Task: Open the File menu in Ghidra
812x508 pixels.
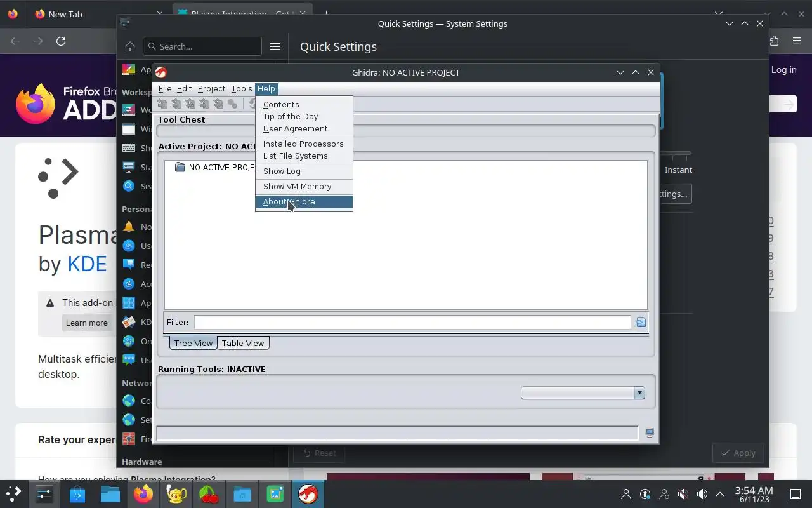Action: 165,89
